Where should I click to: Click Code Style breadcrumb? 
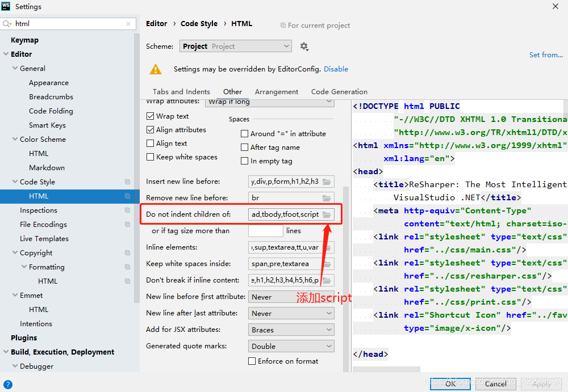(x=199, y=24)
